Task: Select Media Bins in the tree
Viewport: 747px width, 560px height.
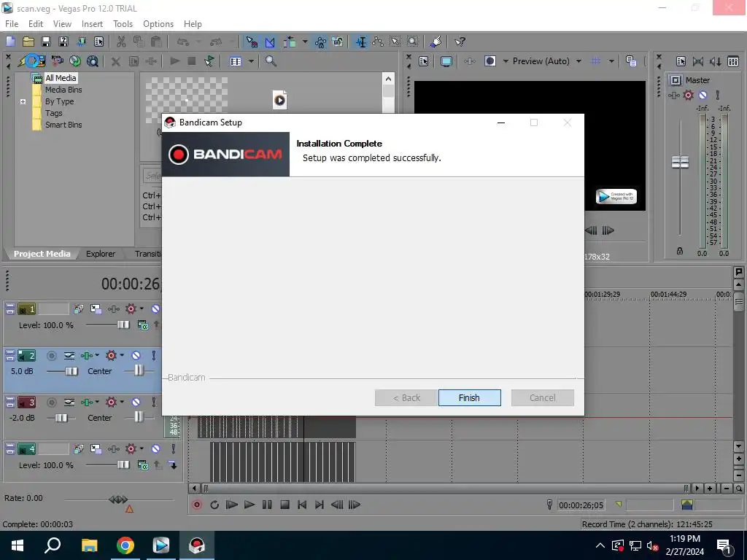Action: (63, 90)
